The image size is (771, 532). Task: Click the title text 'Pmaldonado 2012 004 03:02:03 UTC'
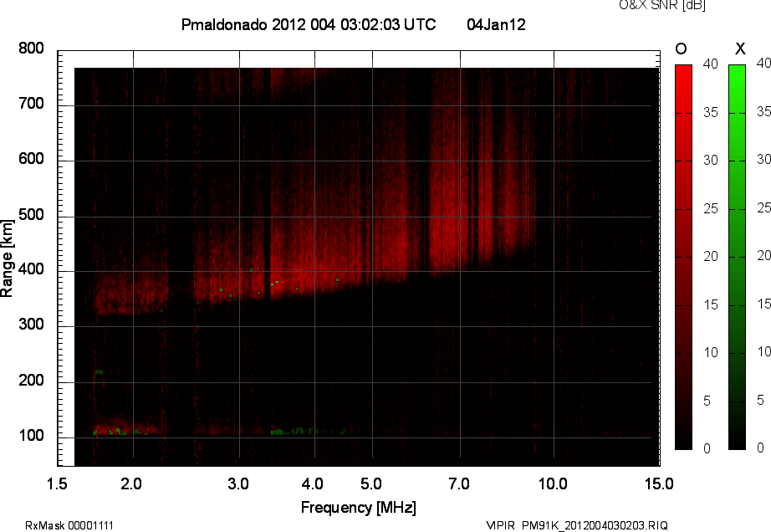(x=309, y=24)
